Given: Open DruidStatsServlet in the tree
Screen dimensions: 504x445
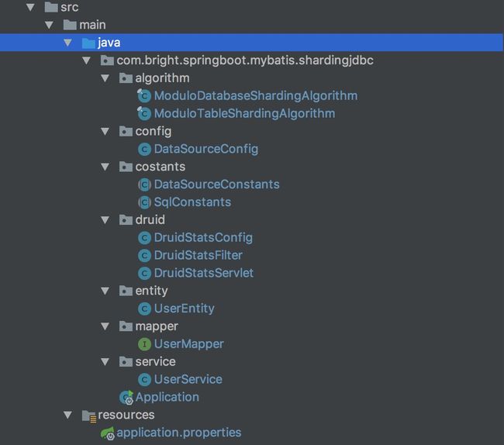Looking at the screenshot, I should coord(204,273).
